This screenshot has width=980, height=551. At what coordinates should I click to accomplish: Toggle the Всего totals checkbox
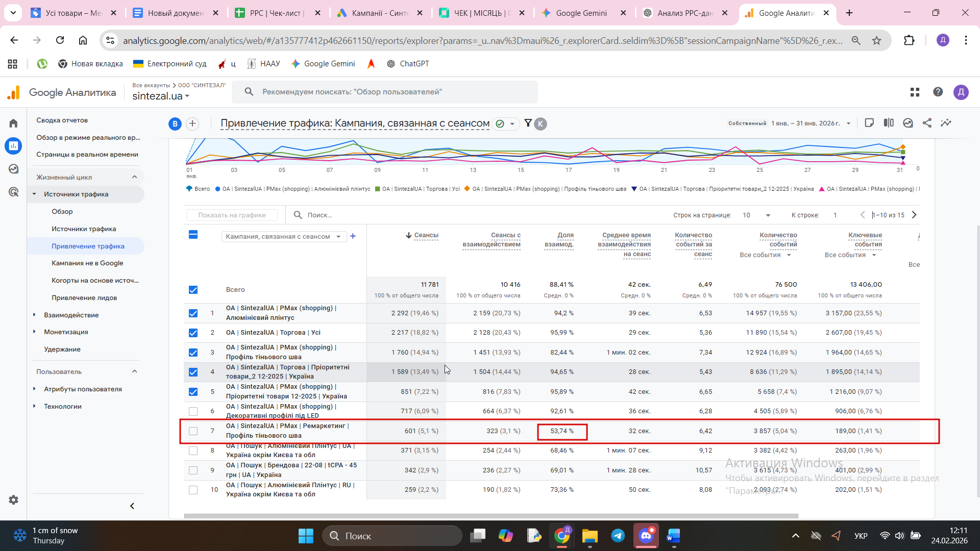tap(193, 290)
